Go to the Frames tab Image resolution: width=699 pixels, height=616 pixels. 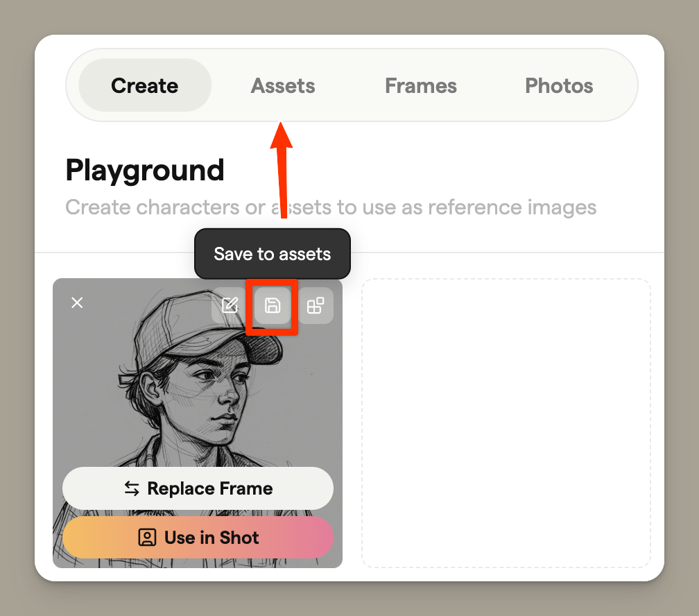point(420,85)
